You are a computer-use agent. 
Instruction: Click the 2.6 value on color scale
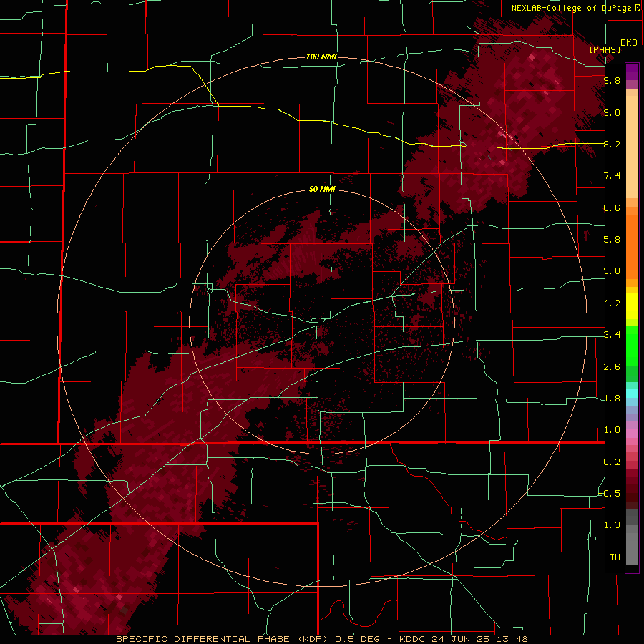(x=612, y=367)
